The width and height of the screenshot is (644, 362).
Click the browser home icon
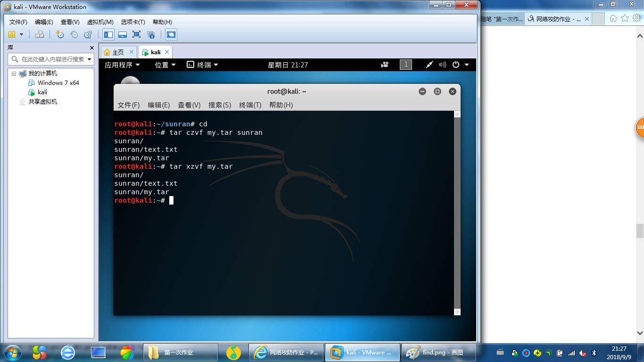(613, 18)
